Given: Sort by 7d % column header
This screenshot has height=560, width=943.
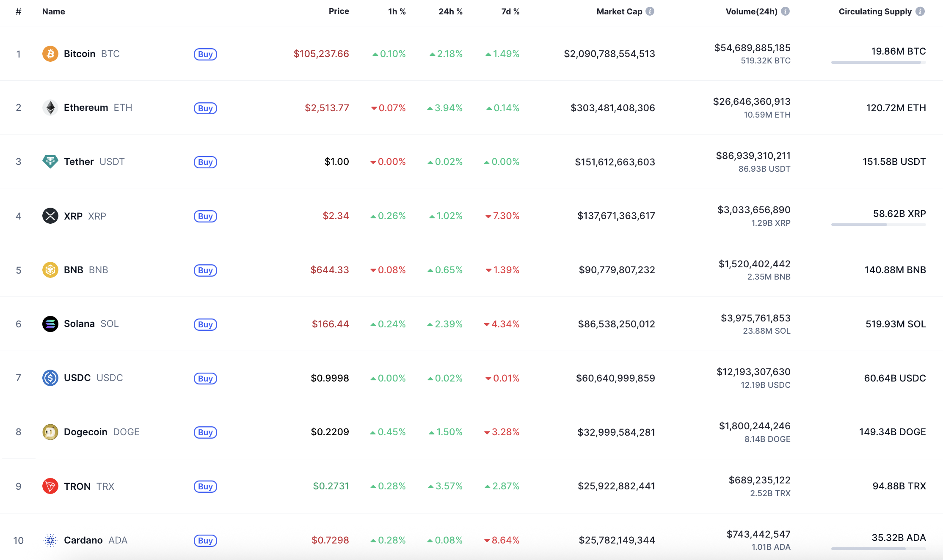Looking at the screenshot, I should pyautogui.click(x=510, y=11).
